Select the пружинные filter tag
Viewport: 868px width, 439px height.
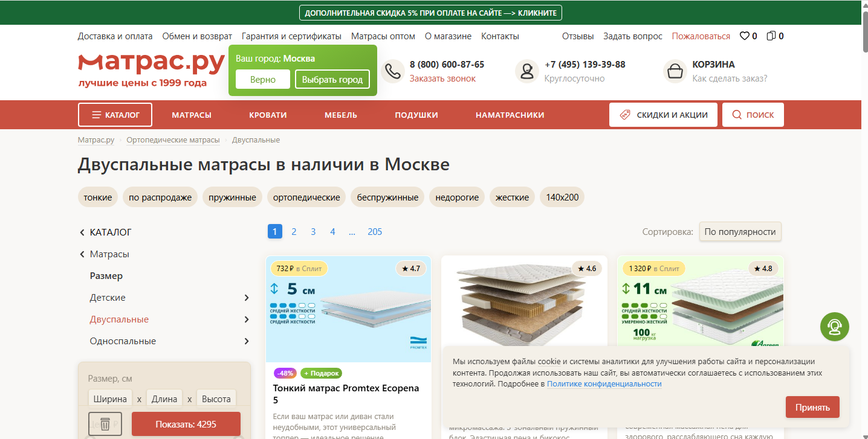point(233,197)
